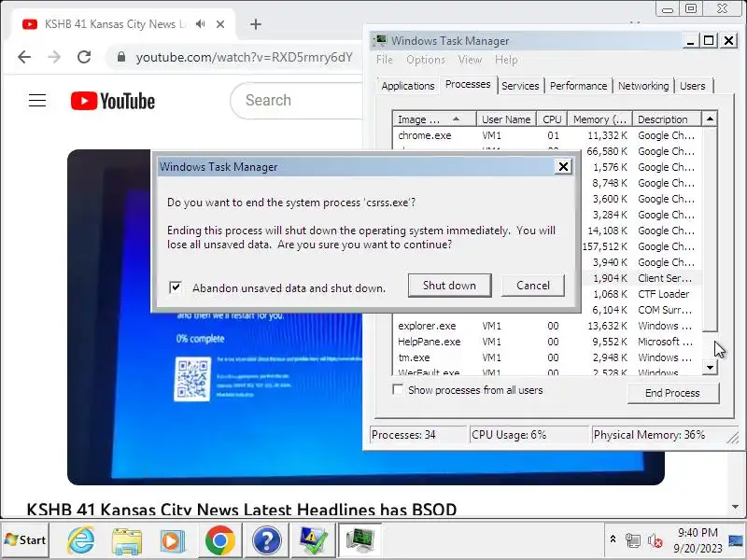Viewport: 747px width, 560px height.
Task: Open the Windows Start menu
Action: 25,540
